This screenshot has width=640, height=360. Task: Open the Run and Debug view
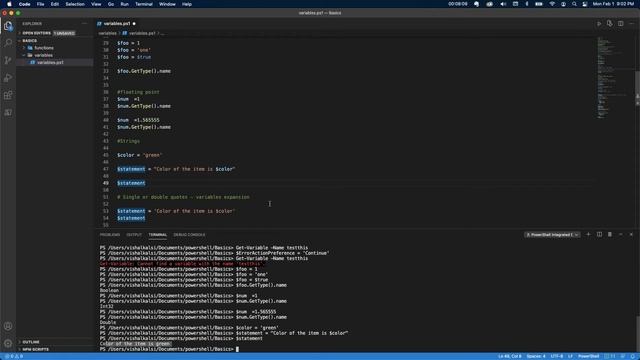pos(8,78)
